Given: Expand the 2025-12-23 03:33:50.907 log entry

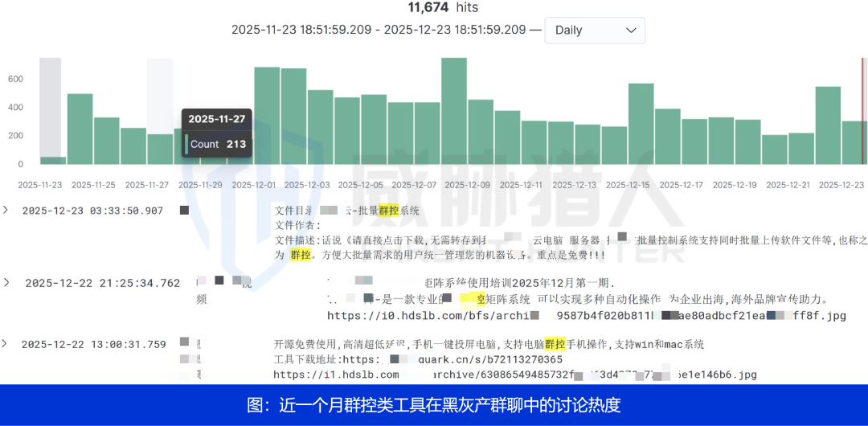Looking at the screenshot, I should (x=6, y=211).
